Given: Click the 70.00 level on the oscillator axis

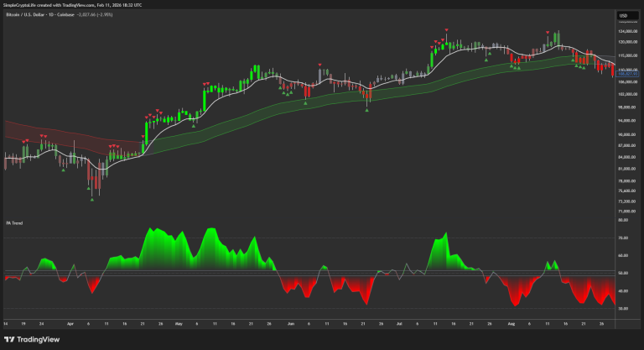Looking at the screenshot, I should [623, 238].
